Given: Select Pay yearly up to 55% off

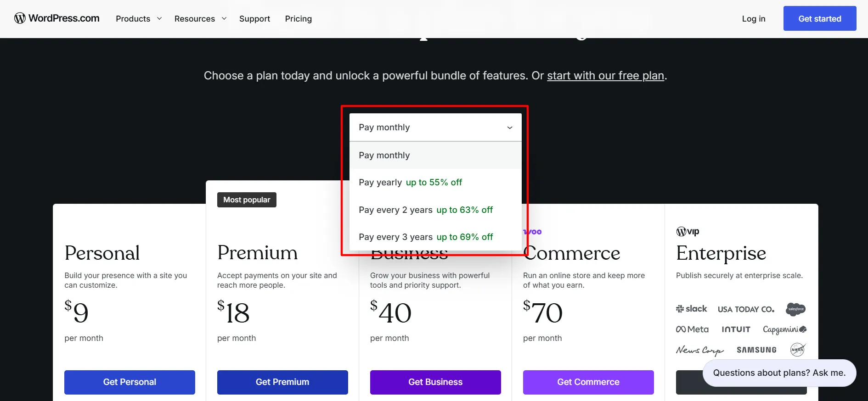Looking at the screenshot, I should pos(435,183).
